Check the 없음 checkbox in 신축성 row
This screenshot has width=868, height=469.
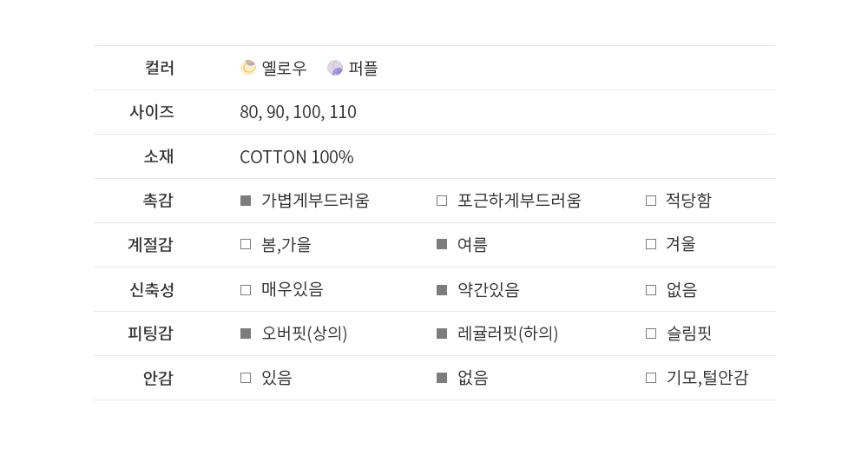(651, 290)
